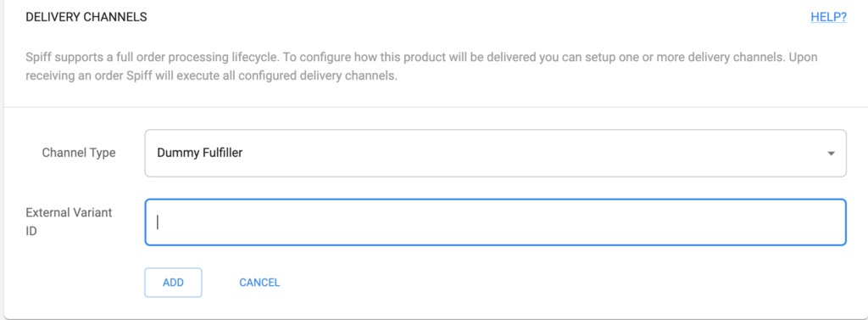Click the Channel Type label
868x320 pixels.
(x=79, y=153)
